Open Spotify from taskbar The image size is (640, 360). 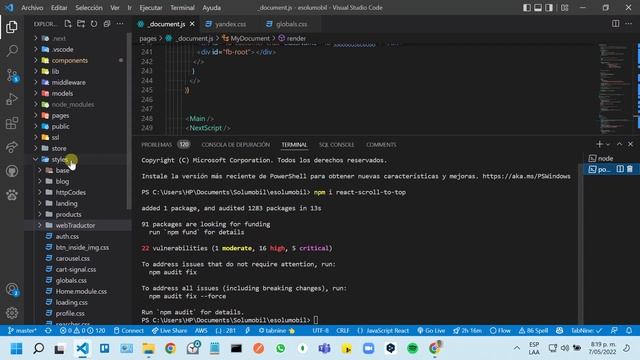413,348
